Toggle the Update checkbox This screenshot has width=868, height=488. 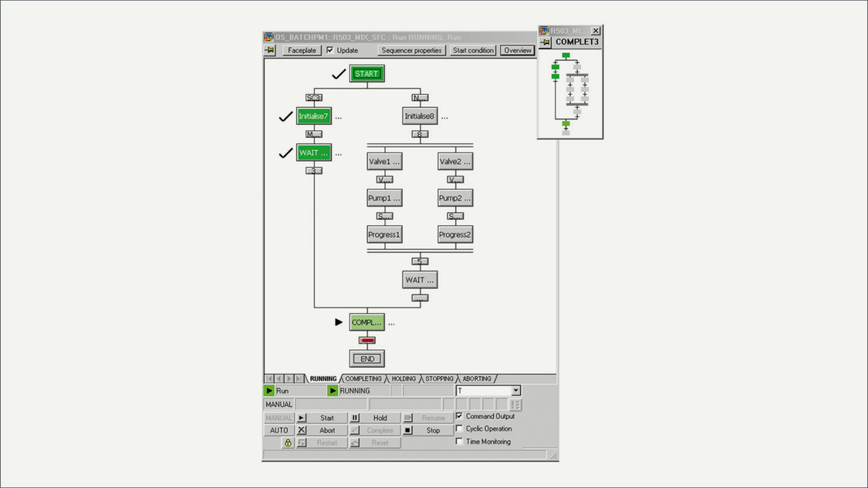pos(330,50)
